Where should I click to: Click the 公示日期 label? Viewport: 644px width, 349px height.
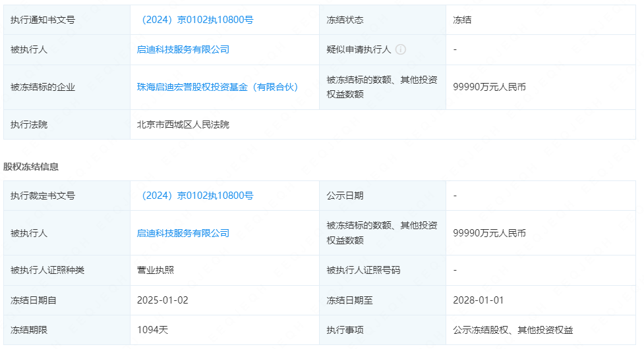click(345, 196)
